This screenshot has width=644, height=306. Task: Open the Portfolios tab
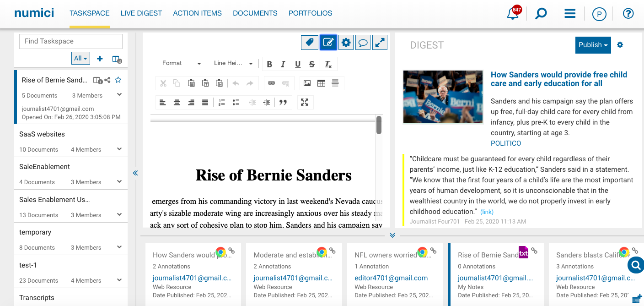pyautogui.click(x=310, y=13)
